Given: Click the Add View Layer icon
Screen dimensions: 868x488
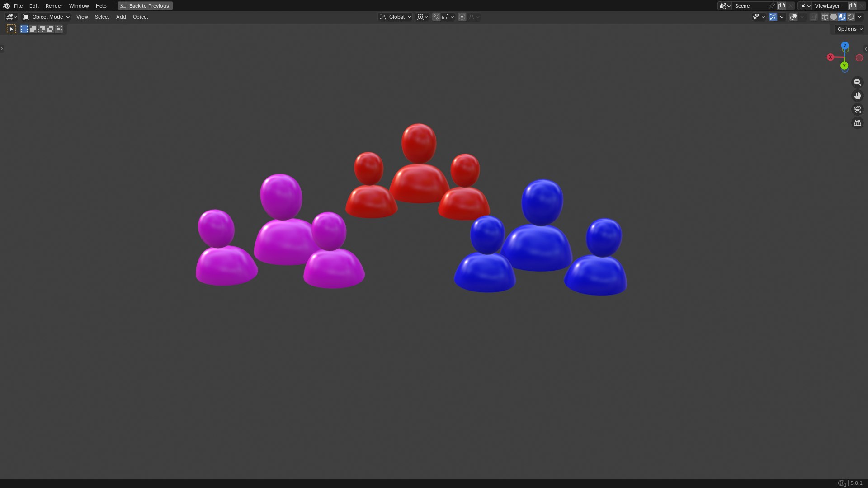Looking at the screenshot, I should (x=853, y=6).
